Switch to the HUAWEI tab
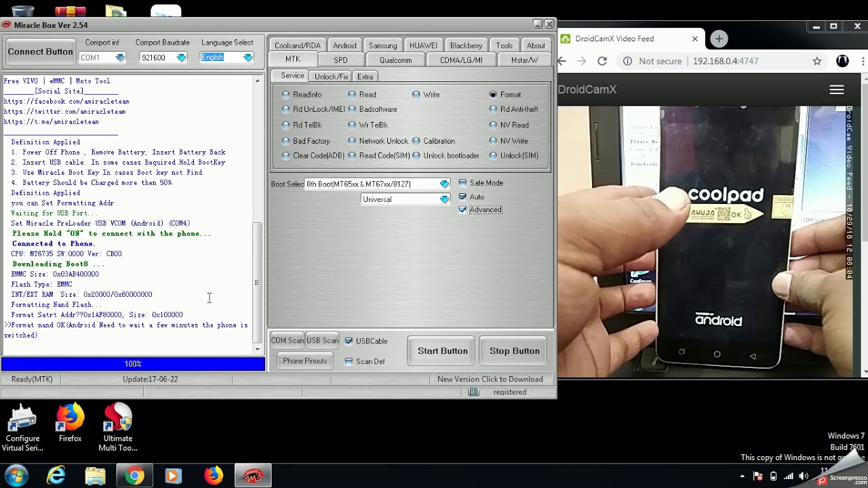The image size is (868, 488). (423, 45)
